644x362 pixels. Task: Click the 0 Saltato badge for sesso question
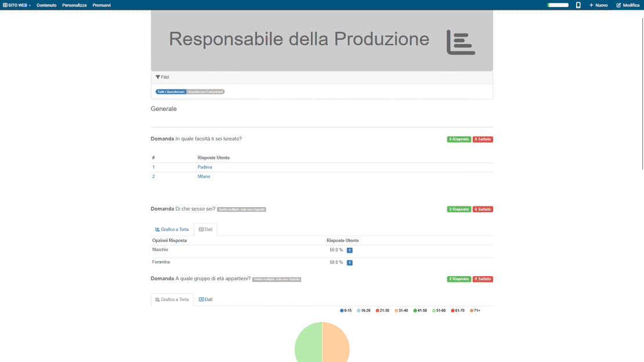click(x=483, y=209)
